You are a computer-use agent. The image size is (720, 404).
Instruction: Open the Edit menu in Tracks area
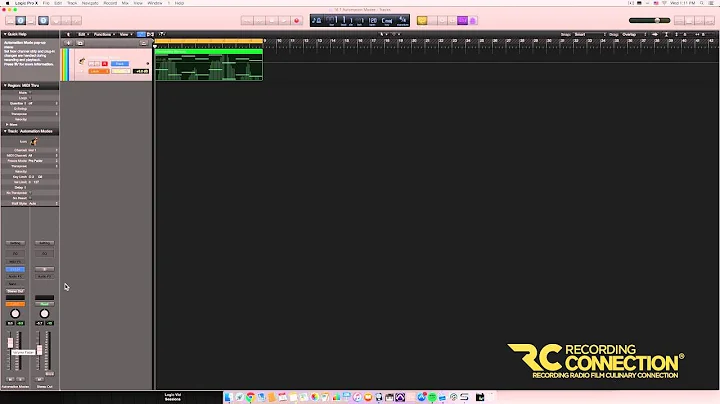[83, 34]
